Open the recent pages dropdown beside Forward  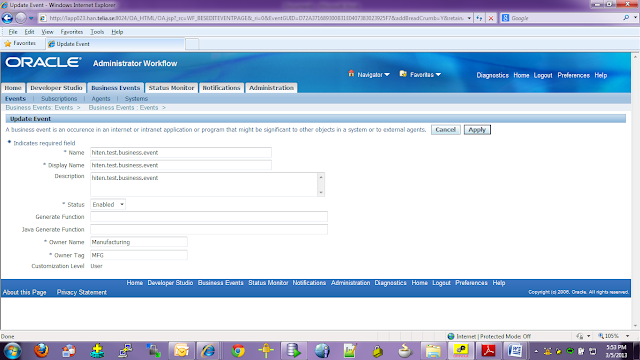(31, 18)
